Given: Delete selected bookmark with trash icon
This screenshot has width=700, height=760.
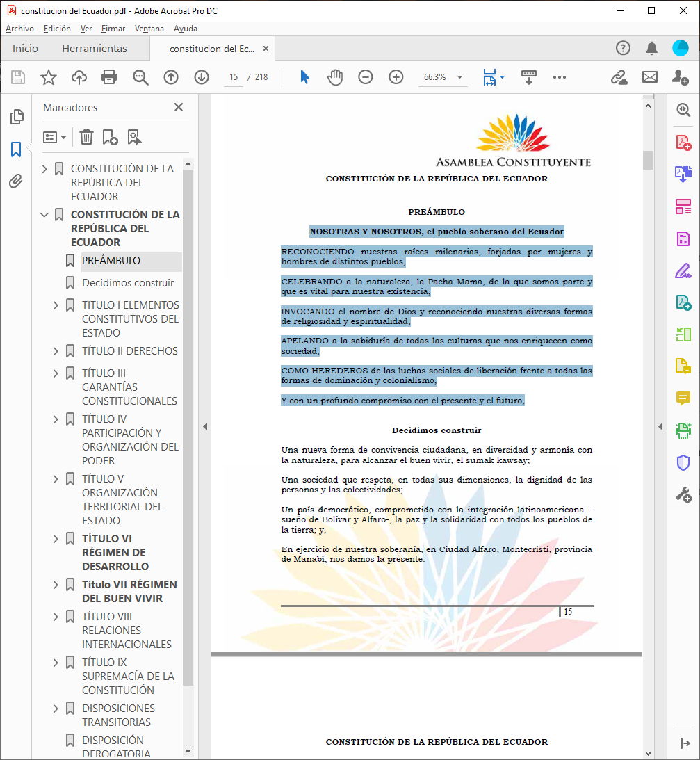Looking at the screenshot, I should (86, 137).
